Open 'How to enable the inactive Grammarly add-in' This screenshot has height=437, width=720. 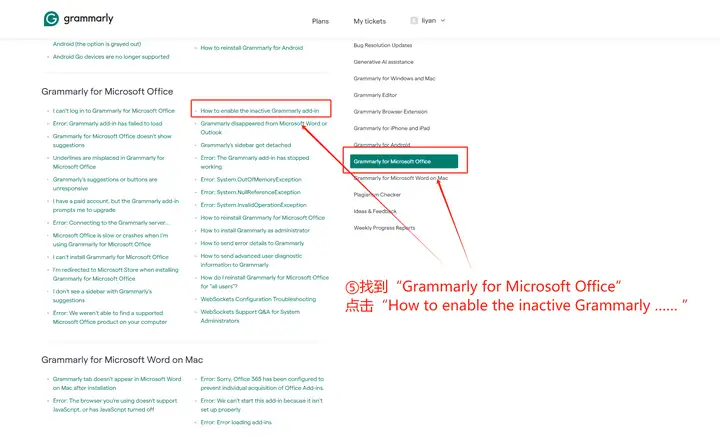259,111
